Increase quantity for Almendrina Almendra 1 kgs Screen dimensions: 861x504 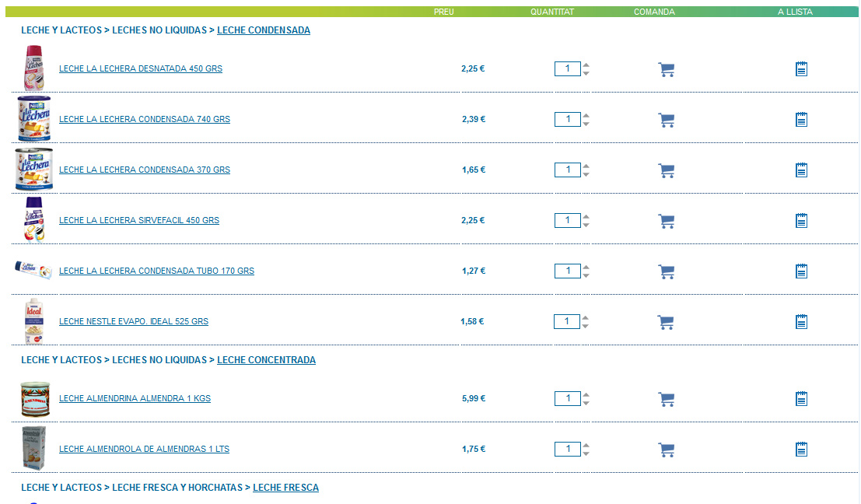point(586,395)
